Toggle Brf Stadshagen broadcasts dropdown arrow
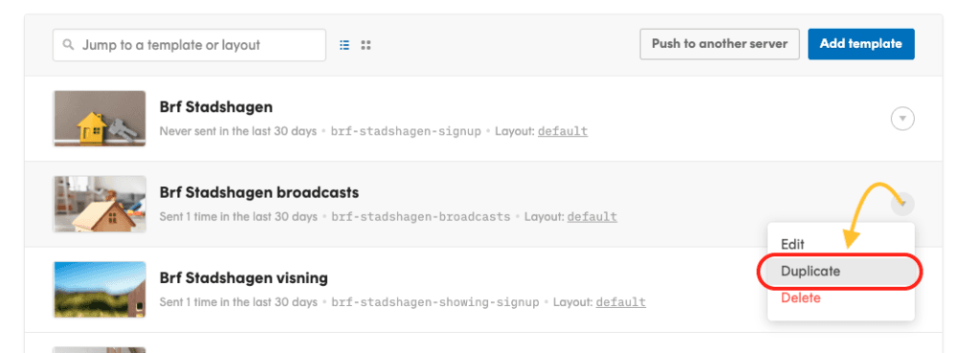This screenshot has height=353, width=980. pyautogui.click(x=902, y=204)
